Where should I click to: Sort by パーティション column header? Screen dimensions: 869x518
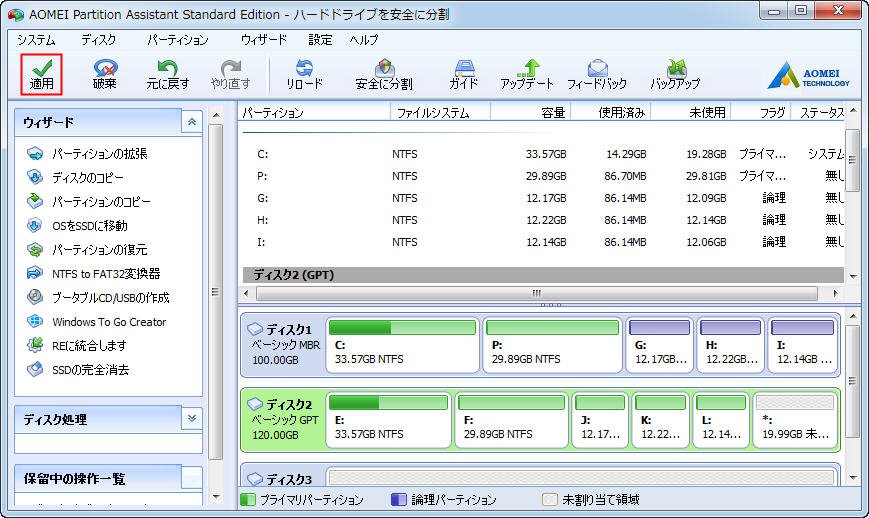(314, 112)
